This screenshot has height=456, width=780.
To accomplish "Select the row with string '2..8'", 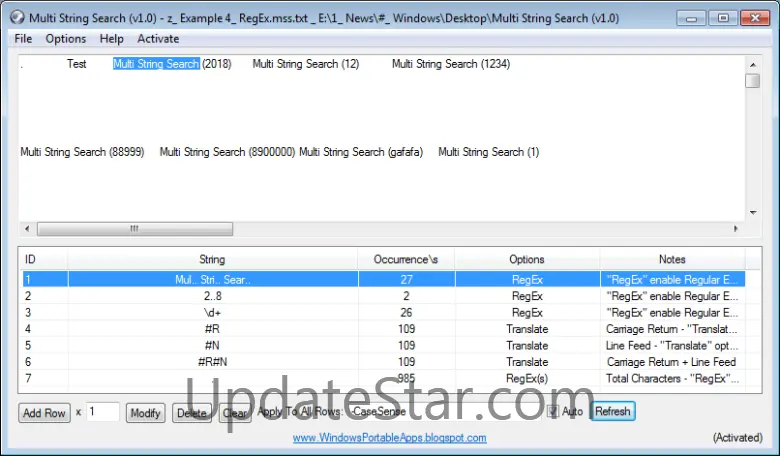I will click(383, 296).
